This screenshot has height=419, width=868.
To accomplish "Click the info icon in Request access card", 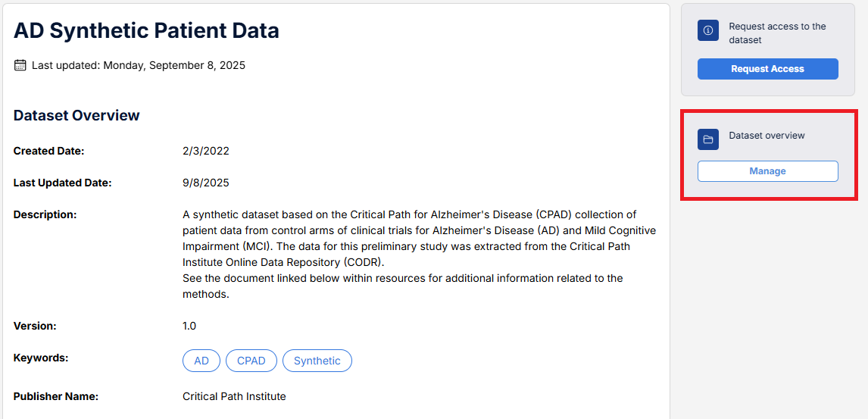I will (x=708, y=31).
